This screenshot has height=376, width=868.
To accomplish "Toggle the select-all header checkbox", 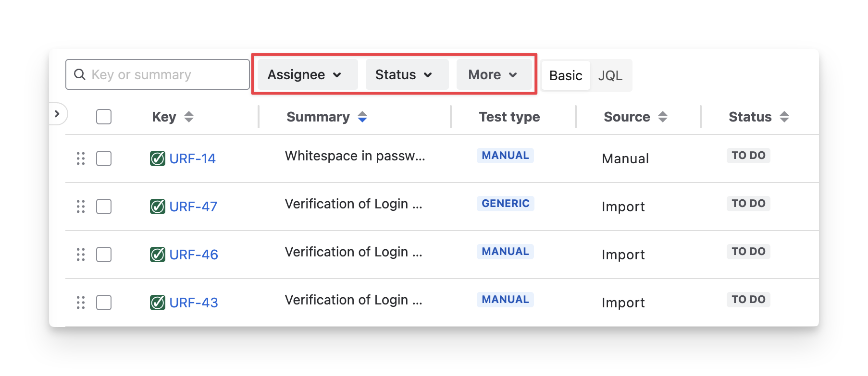I will 104,117.
